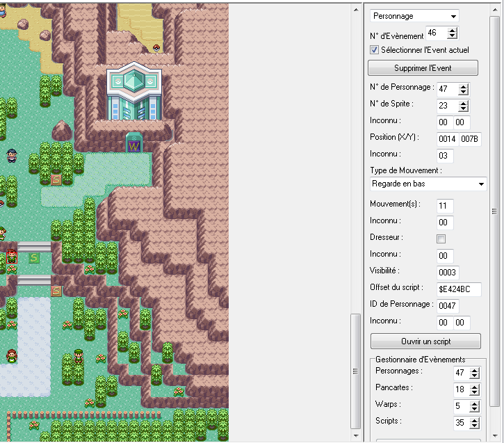
Task: Click the event panel scrollbar thumb
Action: (494, 211)
